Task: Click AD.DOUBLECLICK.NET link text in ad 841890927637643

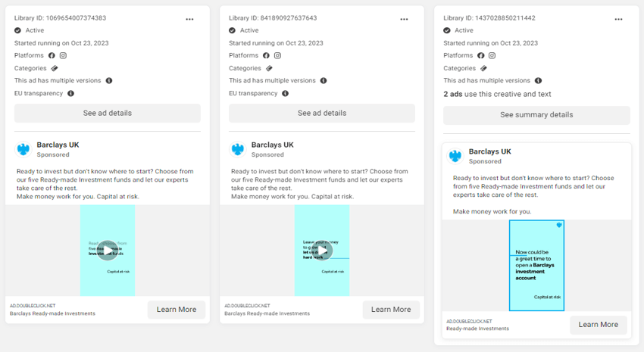Action: click(x=247, y=306)
